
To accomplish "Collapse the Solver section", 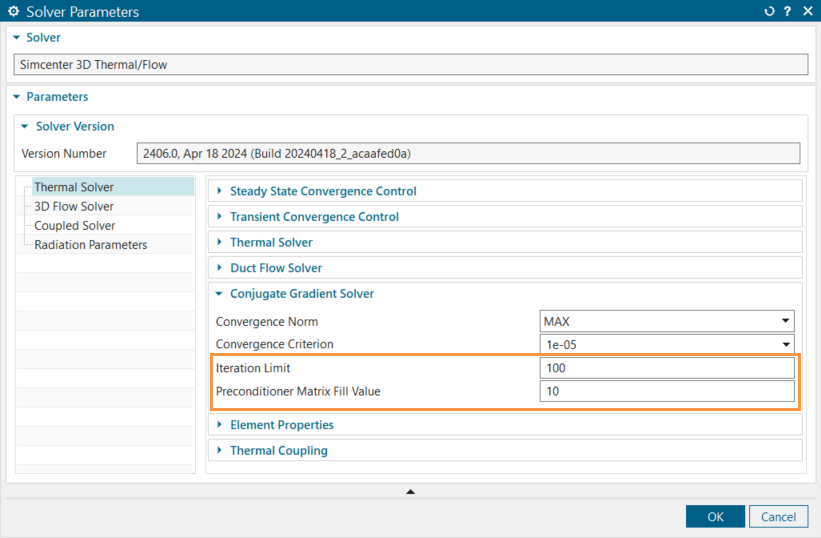I will click(x=16, y=37).
